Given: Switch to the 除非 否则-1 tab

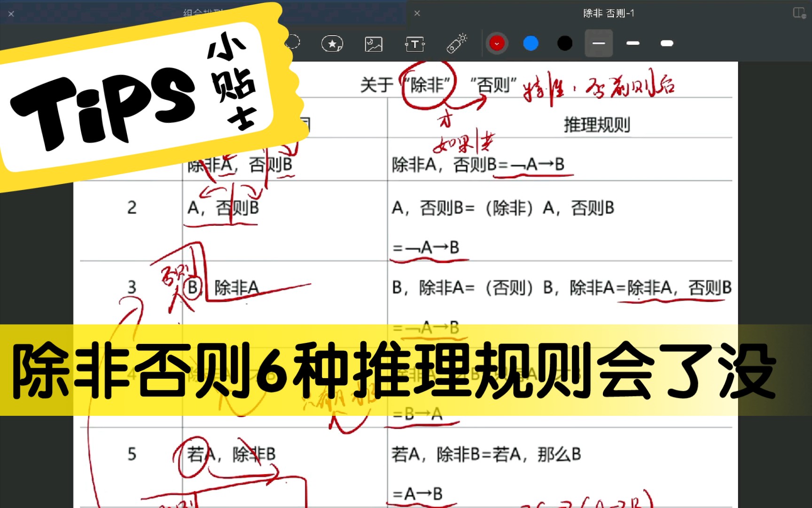Looking at the screenshot, I should click(609, 13).
